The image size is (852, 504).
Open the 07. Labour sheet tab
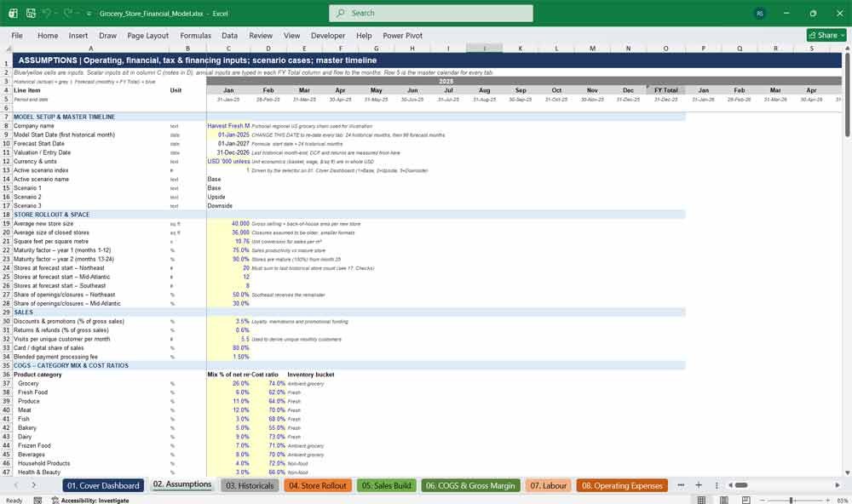pos(548,485)
